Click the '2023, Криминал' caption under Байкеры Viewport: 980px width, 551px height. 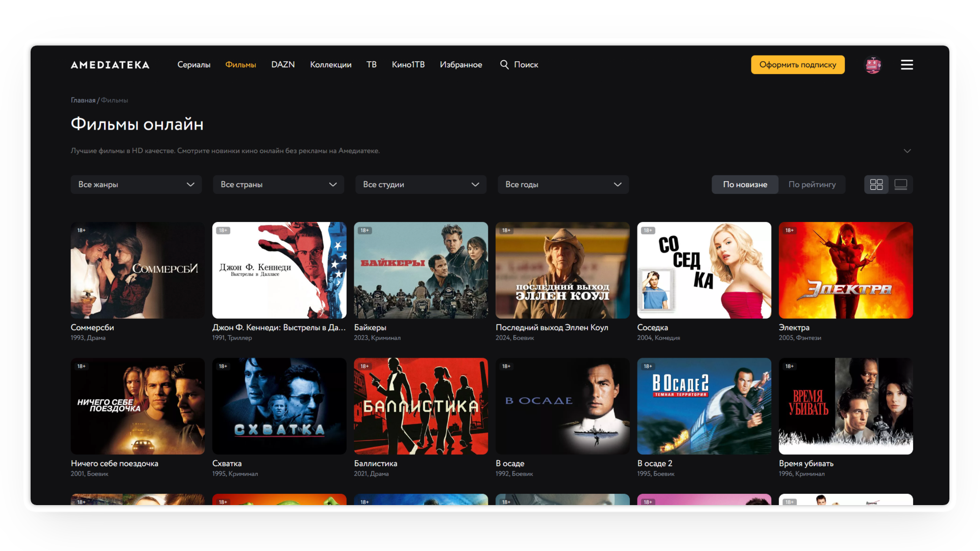point(377,338)
